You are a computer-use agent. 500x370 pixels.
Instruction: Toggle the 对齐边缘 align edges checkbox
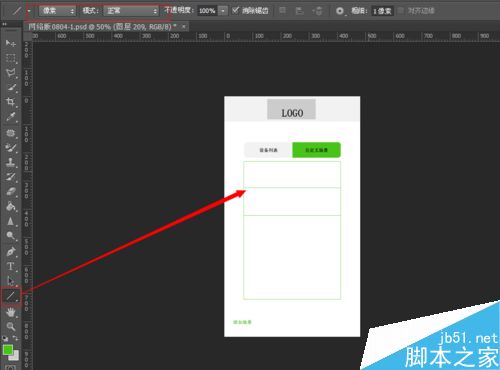401,11
